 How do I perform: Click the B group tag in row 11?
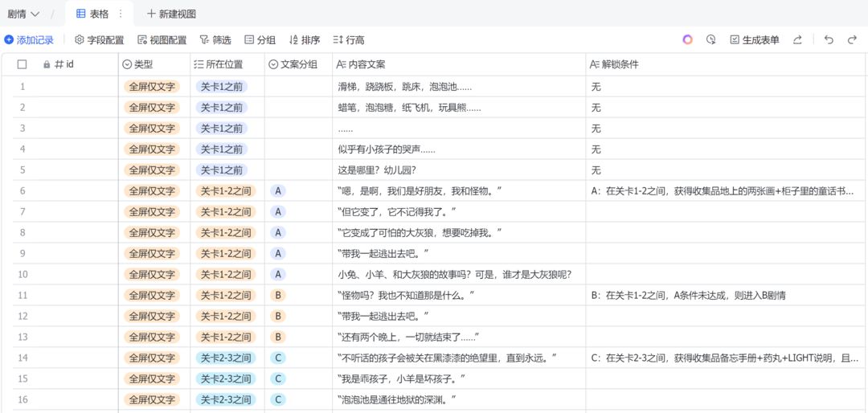click(278, 295)
